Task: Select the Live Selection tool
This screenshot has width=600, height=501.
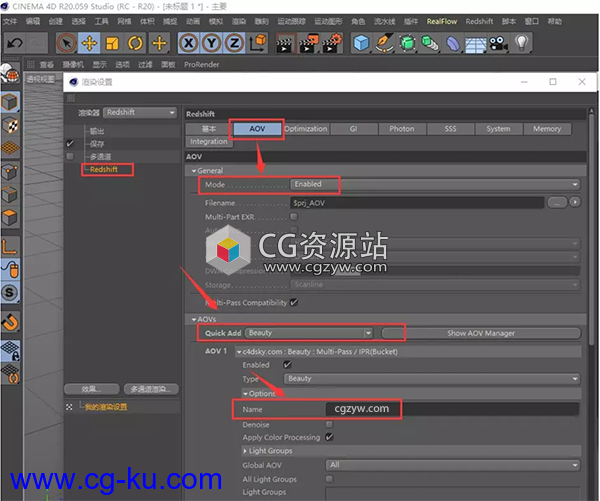Action: 67,43
